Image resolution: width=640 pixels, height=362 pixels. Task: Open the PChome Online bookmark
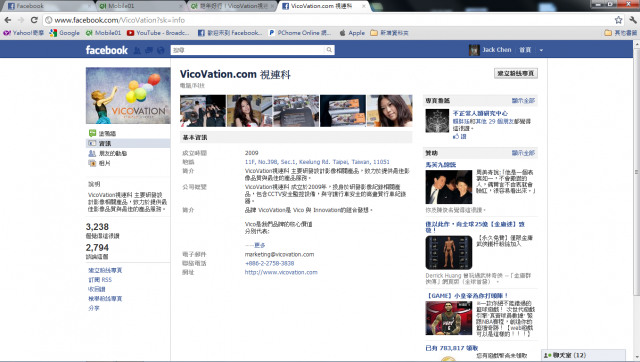pyautogui.click(x=300, y=33)
